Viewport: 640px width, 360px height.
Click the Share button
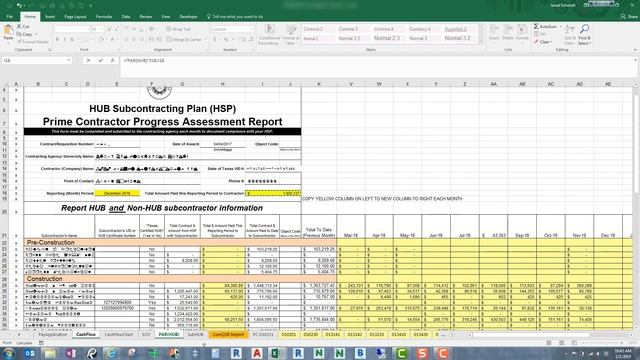point(629,17)
